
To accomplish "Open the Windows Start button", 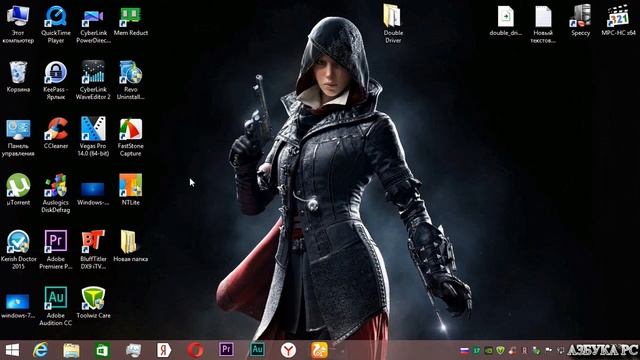I will tap(12, 350).
